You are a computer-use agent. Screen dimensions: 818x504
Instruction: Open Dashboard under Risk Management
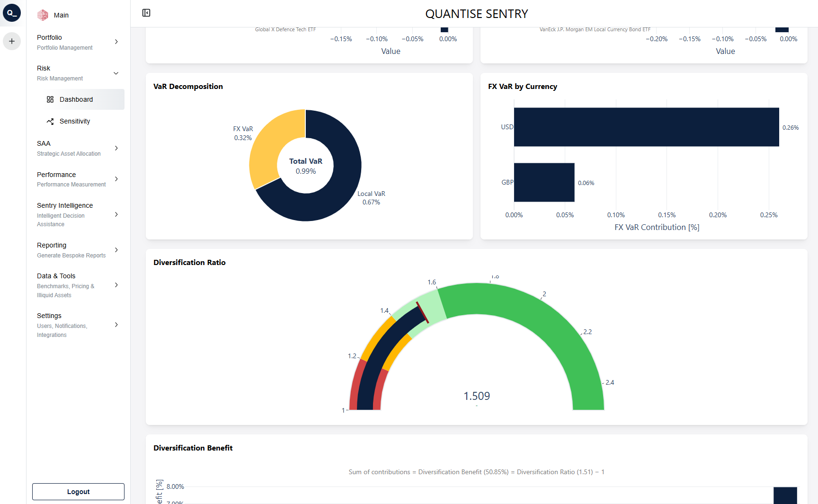point(76,99)
